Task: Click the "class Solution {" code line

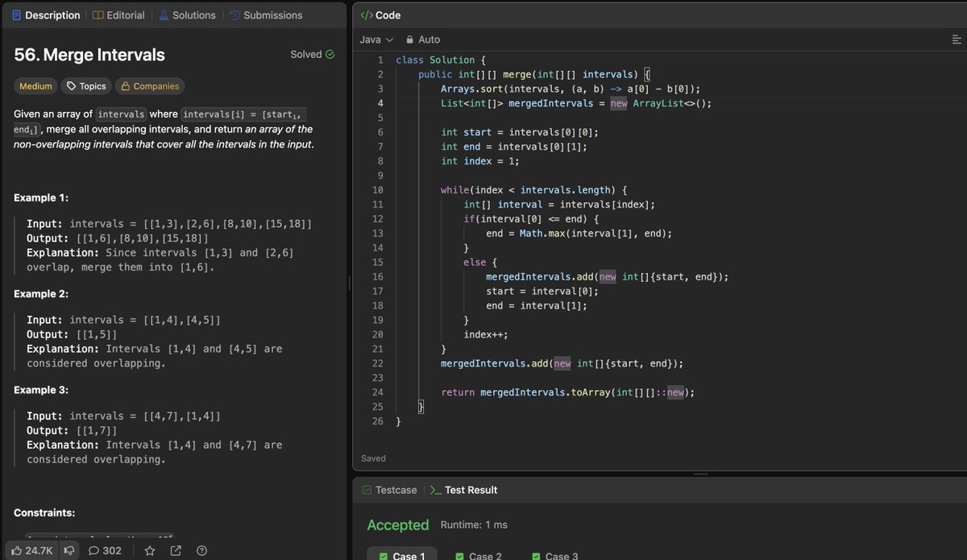Action: tap(441, 60)
